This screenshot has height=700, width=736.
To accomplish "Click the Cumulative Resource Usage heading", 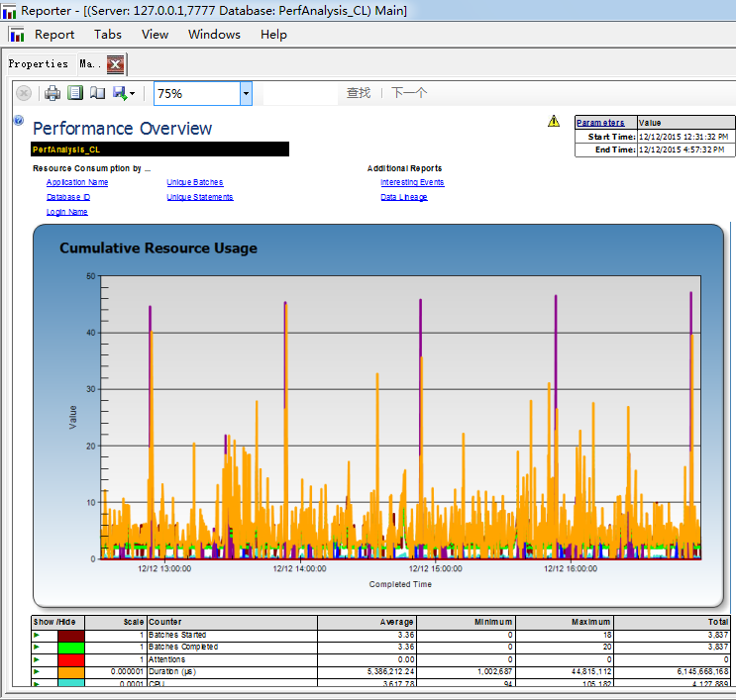I will point(158,249).
